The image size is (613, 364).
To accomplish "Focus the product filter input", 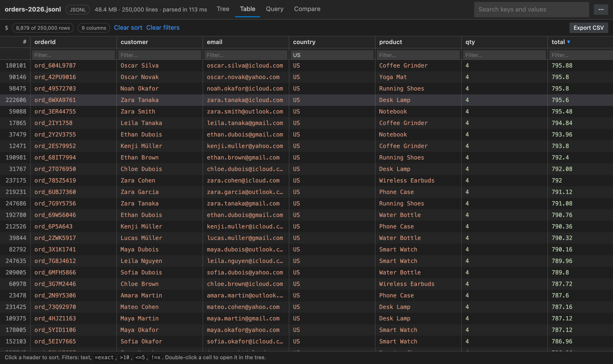I will 418,55.
